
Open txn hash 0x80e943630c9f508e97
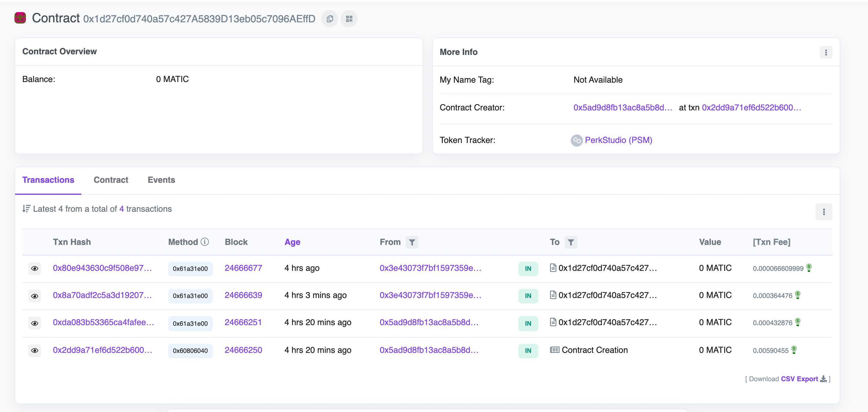point(102,268)
